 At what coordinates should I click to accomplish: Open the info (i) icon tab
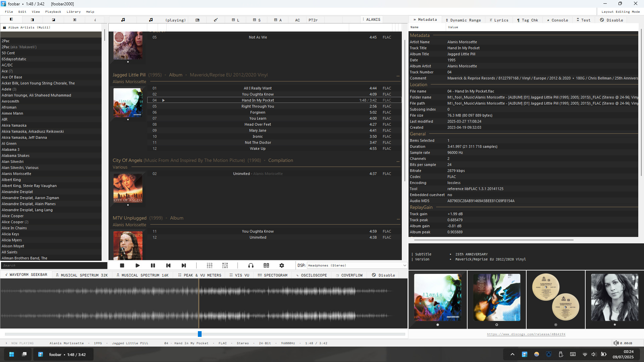tap(95, 20)
